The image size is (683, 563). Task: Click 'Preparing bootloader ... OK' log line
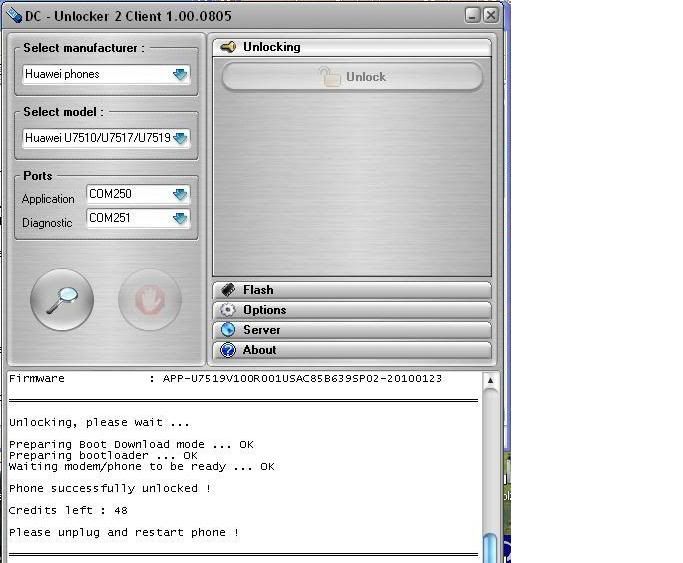(103, 455)
